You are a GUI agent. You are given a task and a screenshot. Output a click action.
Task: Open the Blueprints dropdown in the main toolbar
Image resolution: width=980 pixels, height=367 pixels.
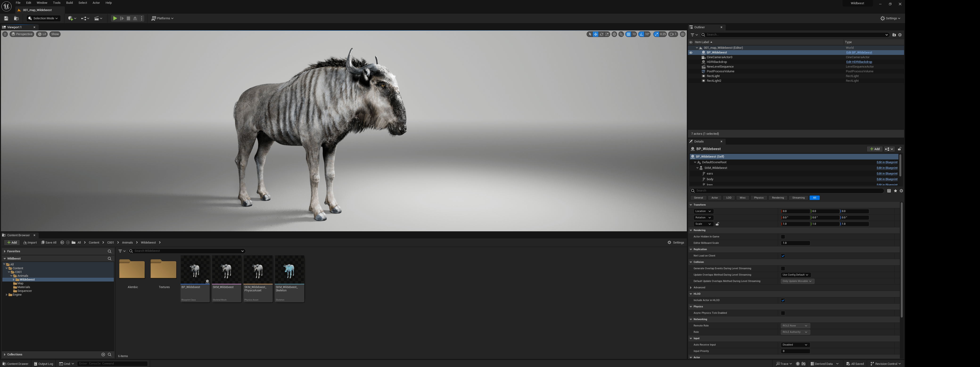[x=85, y=18]
